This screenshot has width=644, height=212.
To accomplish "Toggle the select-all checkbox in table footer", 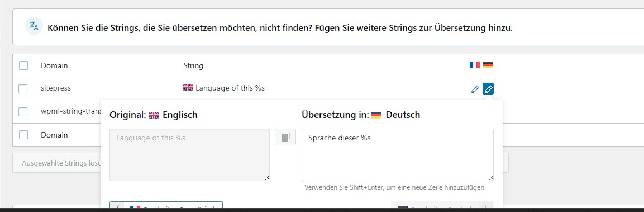I will (23, 135).
